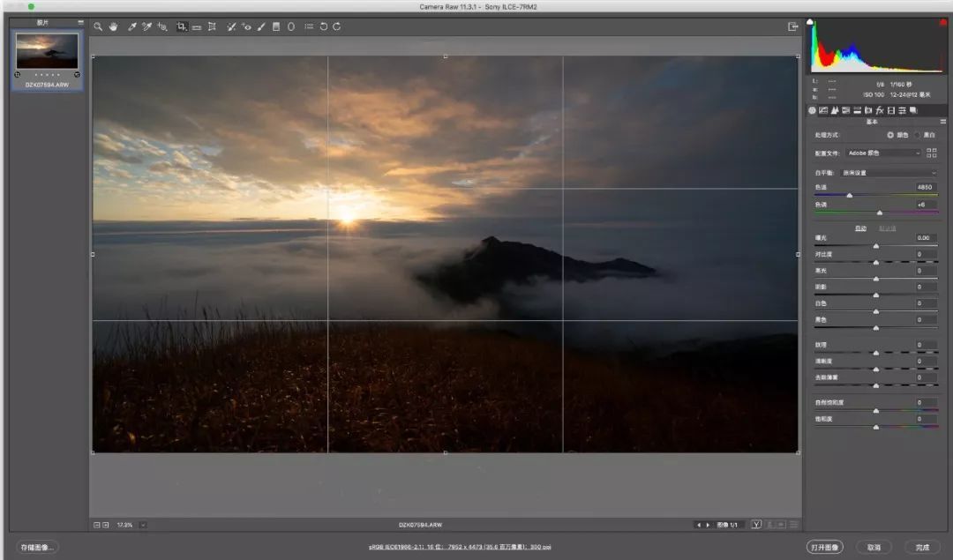Click the Auto tone link
This screenshot has width=953, height=560.
tap(860, 228)
